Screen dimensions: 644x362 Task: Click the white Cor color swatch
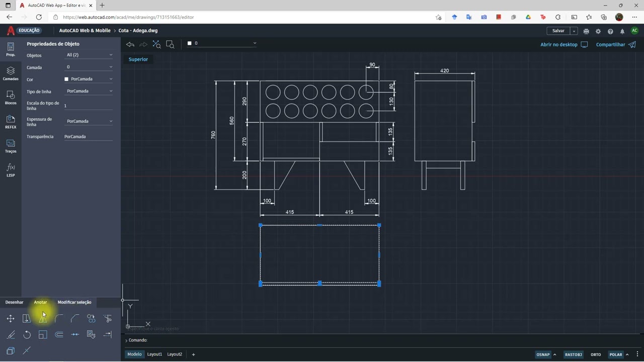(x=66, y=79)
